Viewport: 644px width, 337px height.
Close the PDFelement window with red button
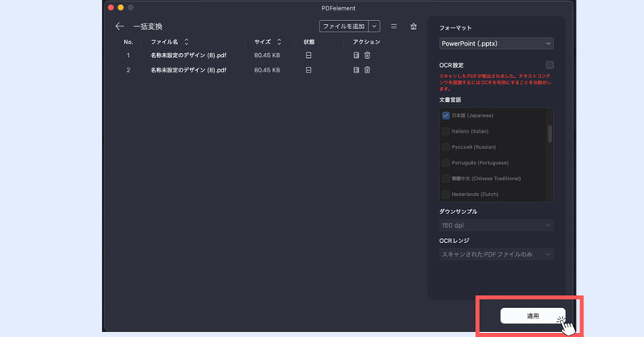point(111,7)
